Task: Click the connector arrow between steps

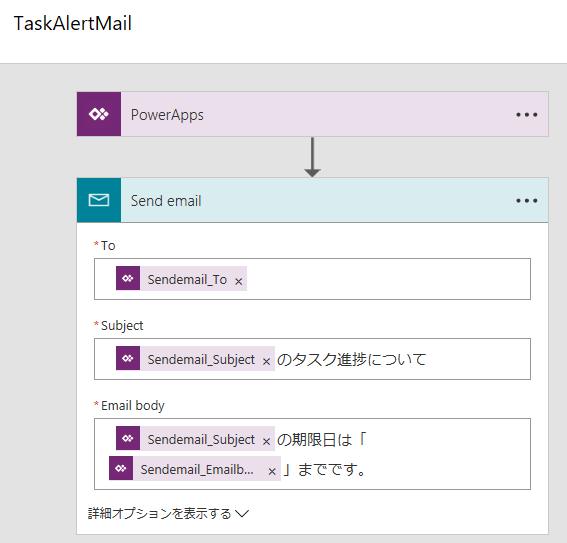Action: (x=312, y=157)
